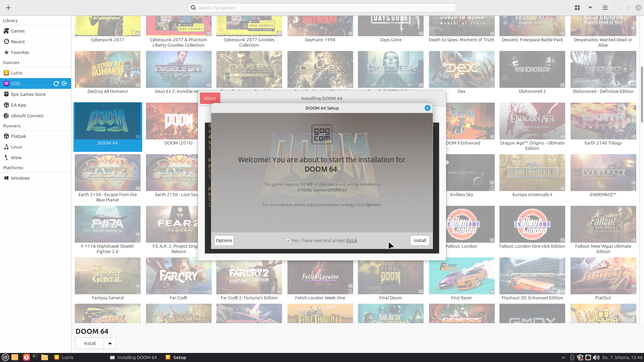
Task: Open the Favorites library section
Action: pyautogui.click(x=20, y=52)
